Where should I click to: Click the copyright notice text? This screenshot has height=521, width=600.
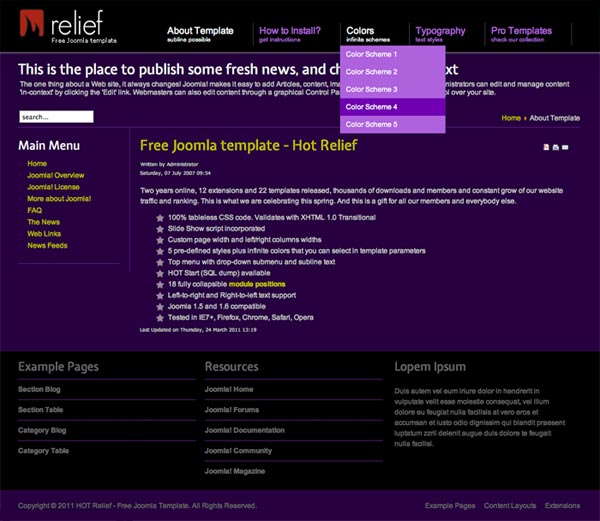137,506
